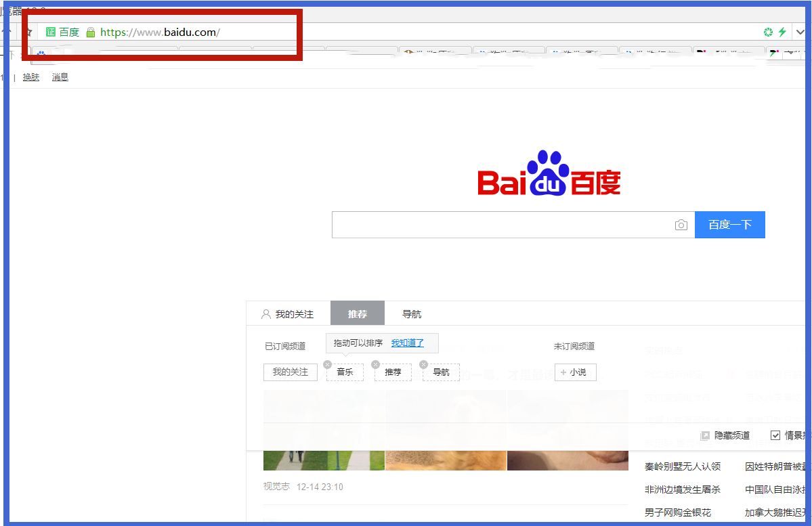812x526 pixels.
Task: Click the 视觉志 source label
Action: (x=276, y=486)
